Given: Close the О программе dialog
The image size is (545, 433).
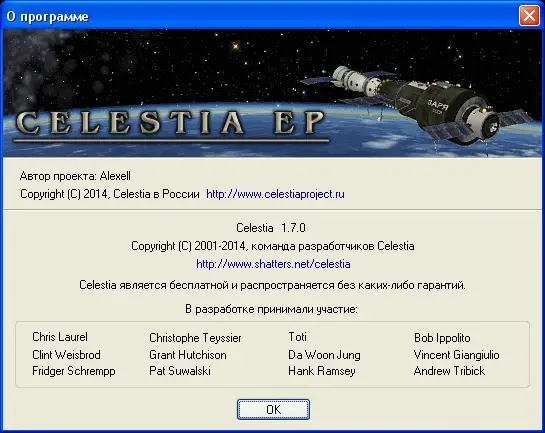Looking at the screenshot, I should pos(529,16).
